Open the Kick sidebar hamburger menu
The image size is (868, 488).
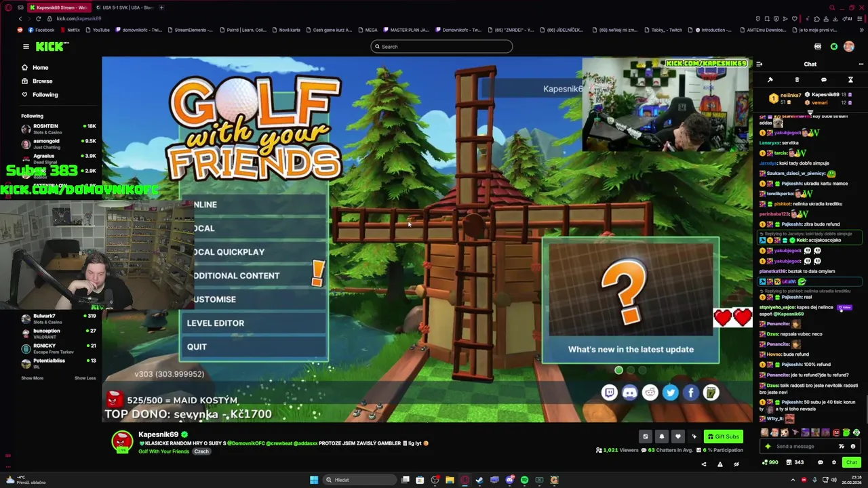[x=26, y=46]
